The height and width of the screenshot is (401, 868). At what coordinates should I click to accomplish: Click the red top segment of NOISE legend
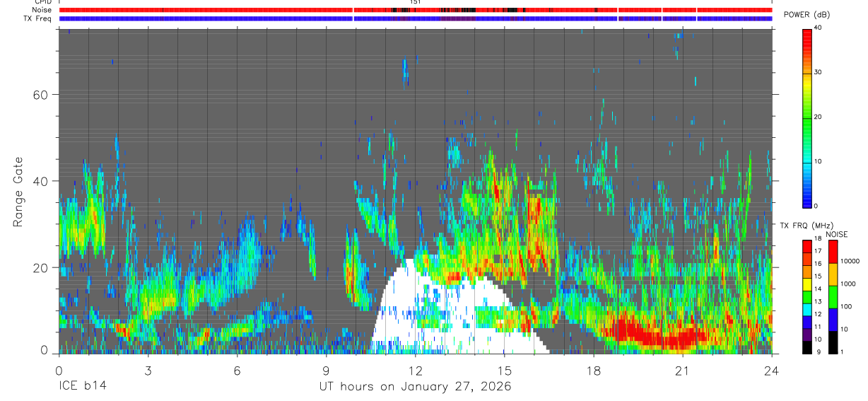[833, 252]
